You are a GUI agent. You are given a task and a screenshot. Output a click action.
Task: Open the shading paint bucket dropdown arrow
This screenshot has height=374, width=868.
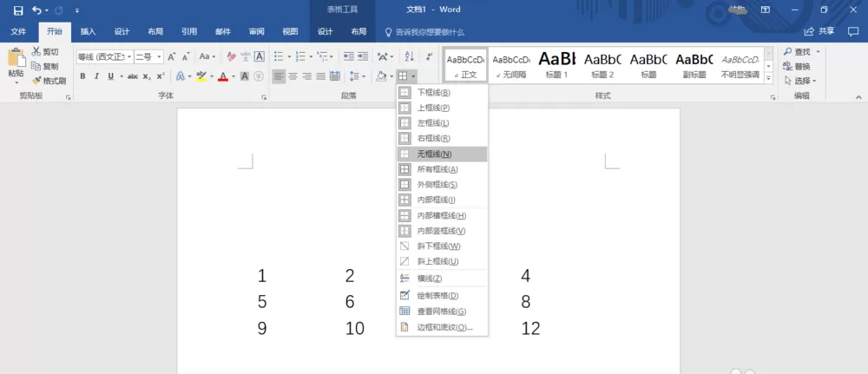(x=391, y=75)
